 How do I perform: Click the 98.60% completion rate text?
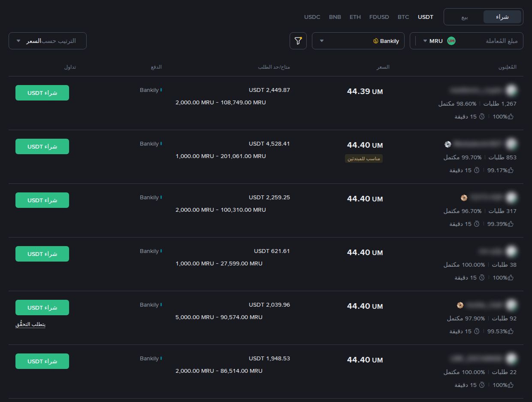(457, 104)
